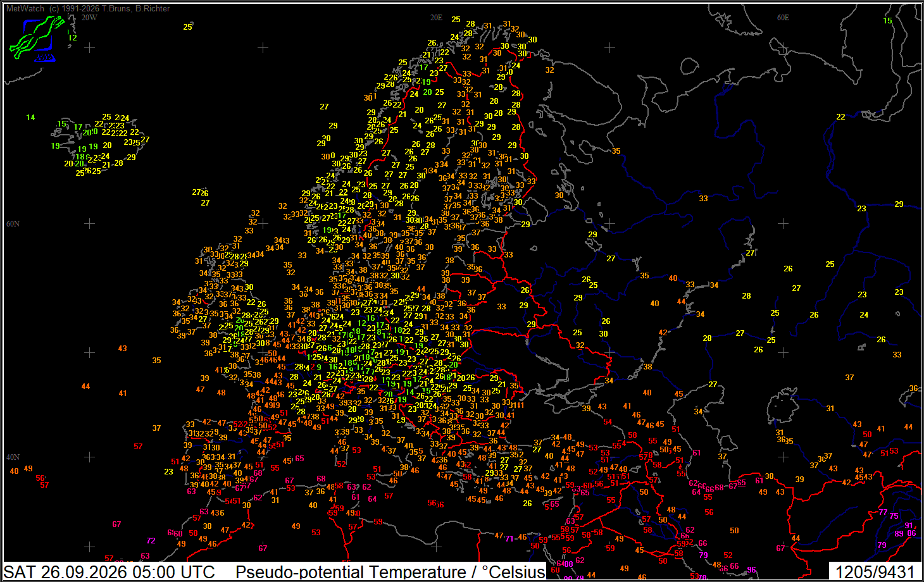Viewport: 924px width, 582px height.
Task: Select the MetWatch copyright text at top
Action: (x=88, y=8)
